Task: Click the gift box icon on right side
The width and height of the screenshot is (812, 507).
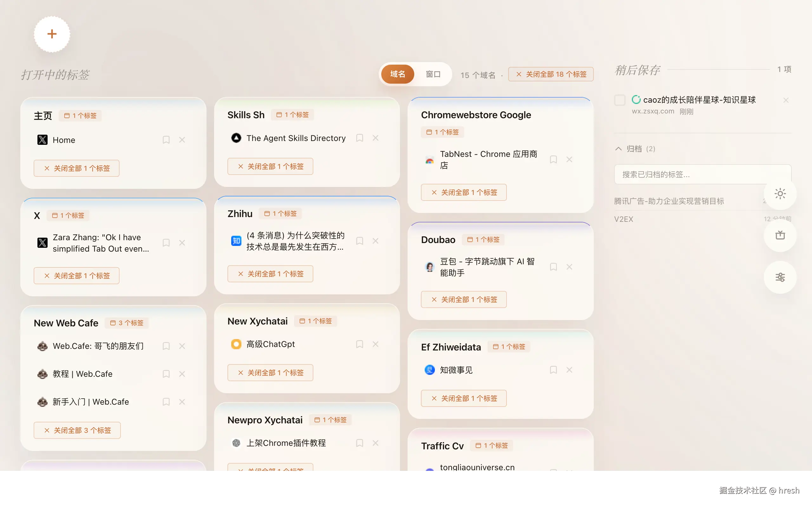Action: click(780, 235)
